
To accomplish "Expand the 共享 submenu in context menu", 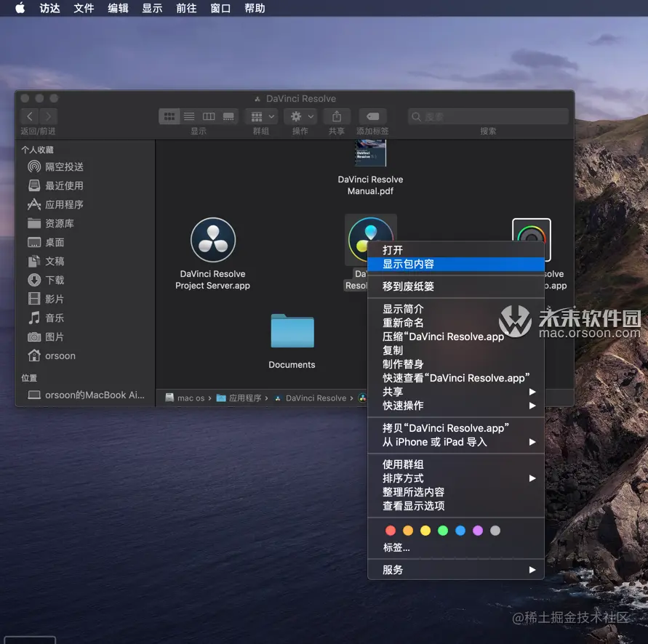I will click(456, 392).
